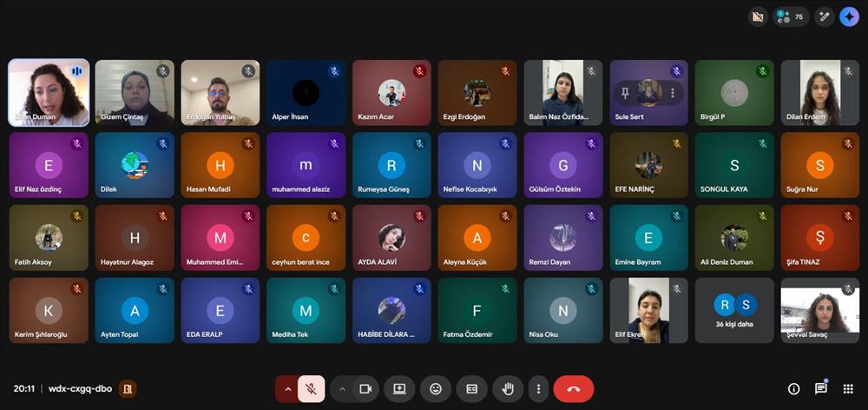This screenshot has width=868, height=410.
Task: Open the send reaction emoji menu
Action: (x=436, y=389)
